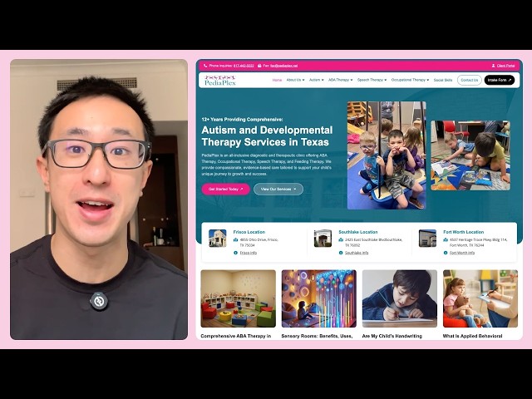Click the presenter's webcam video panel
The height and width of the screenshot is (399, 532).
(99, 199)
